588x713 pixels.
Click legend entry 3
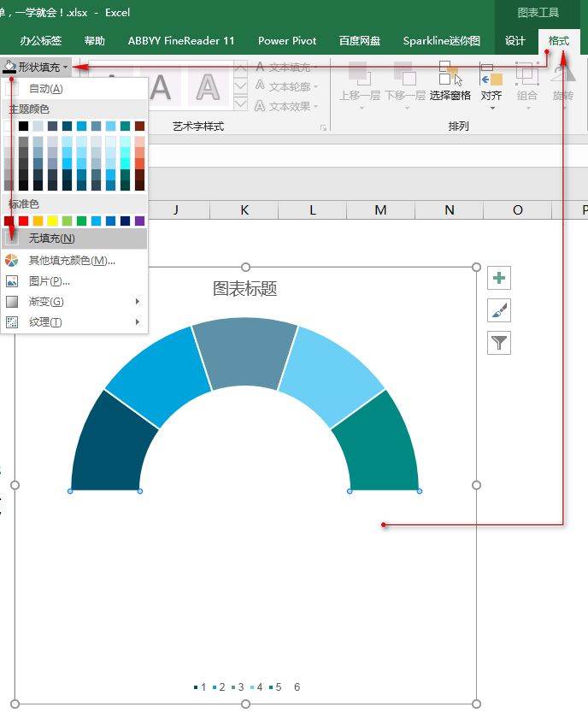point(238,687)
